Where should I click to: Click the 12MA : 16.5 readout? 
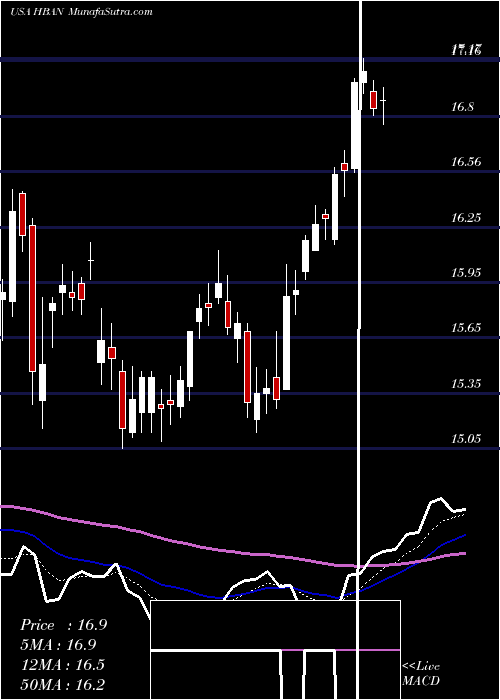pyautogui.click(x=62, y=664)
